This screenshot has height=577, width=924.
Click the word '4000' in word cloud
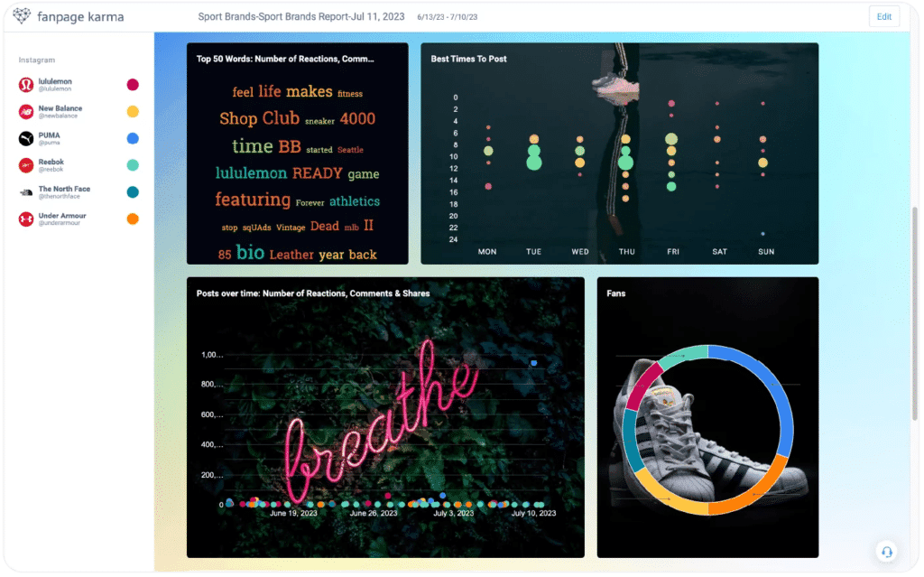click(357, 118)
